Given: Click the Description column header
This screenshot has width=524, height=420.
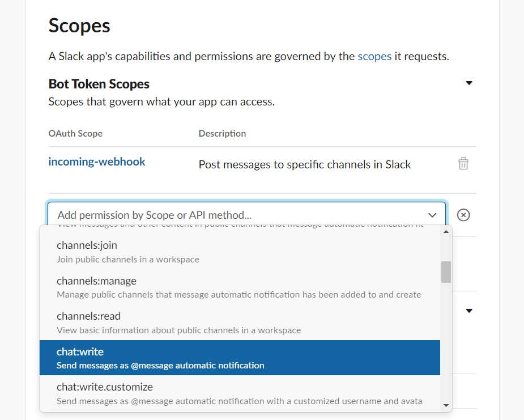Looking at the screenshot, I should click(222, 133).
